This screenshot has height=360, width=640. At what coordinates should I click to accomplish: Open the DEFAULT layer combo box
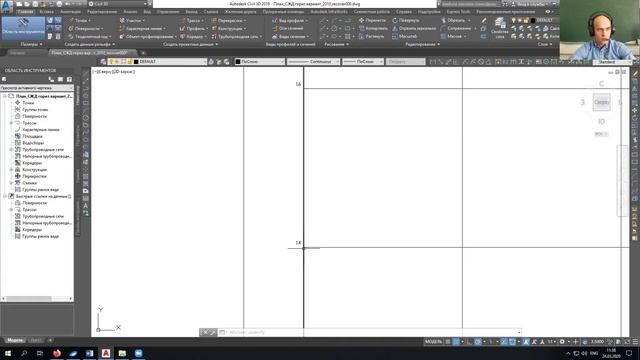pos(157,62)
